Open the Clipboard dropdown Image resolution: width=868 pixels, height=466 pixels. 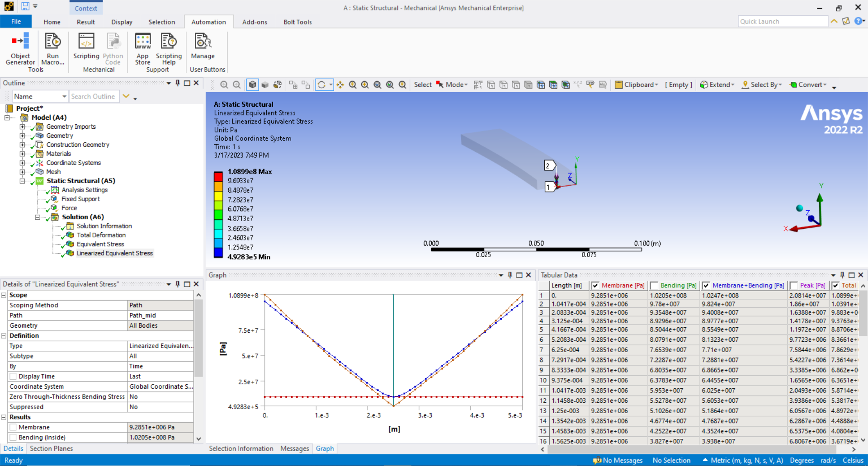pos(656,85)
